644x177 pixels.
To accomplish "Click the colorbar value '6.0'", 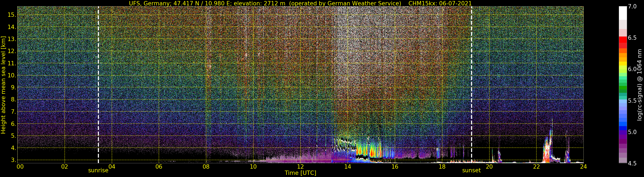I will [632, 69].
